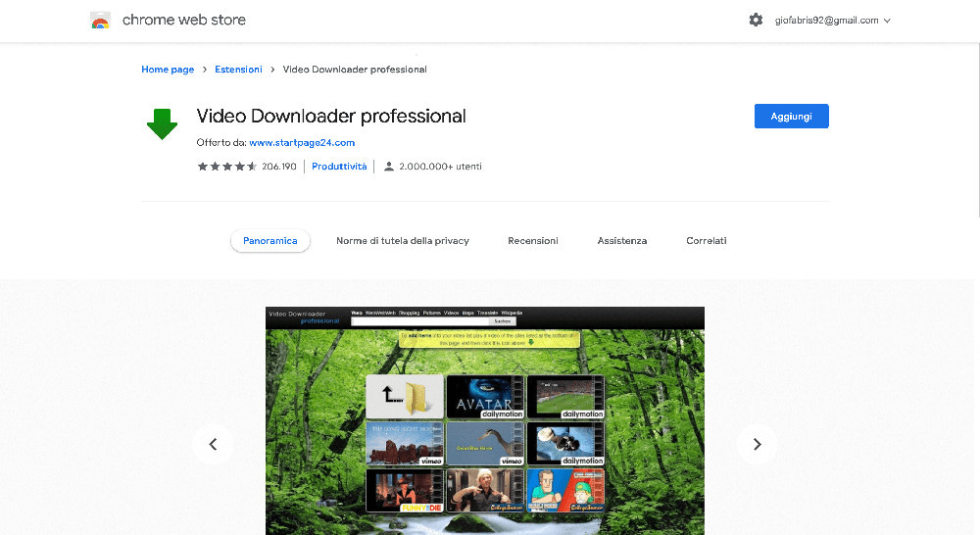Switch to Norme di tutela della privacy tab
The image size is (980, 535).
pyautogui.click(x=403, y=241)
